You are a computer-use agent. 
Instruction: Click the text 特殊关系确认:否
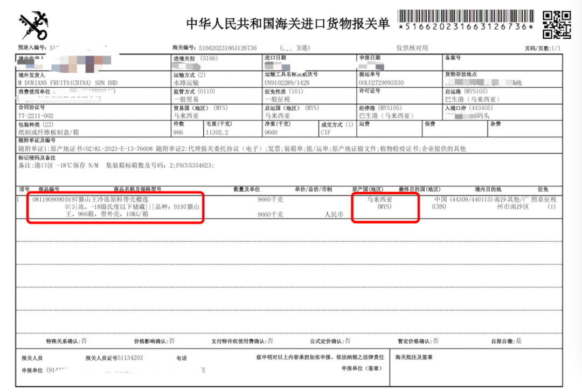pos(66,341)
